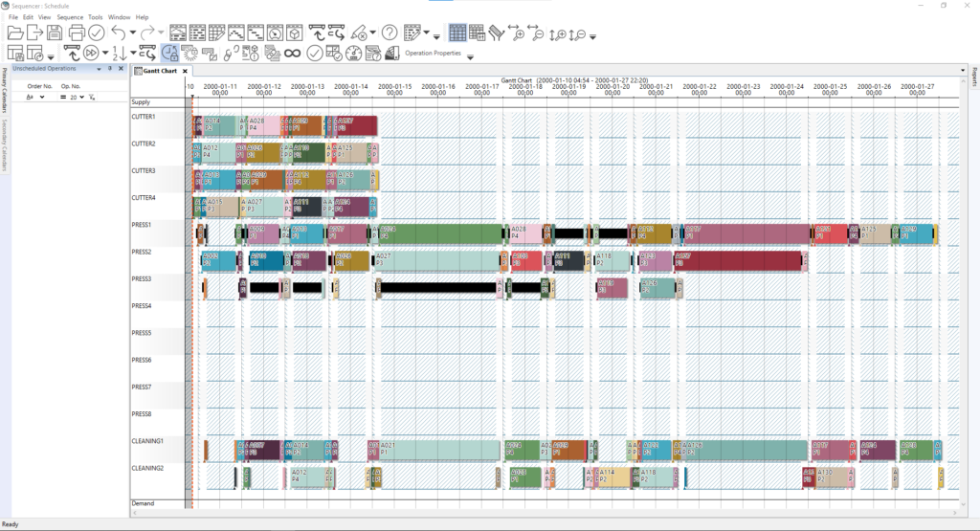
Task: Open the Help question mark icon
Action: pyautogui.click(x=390, y=33)
